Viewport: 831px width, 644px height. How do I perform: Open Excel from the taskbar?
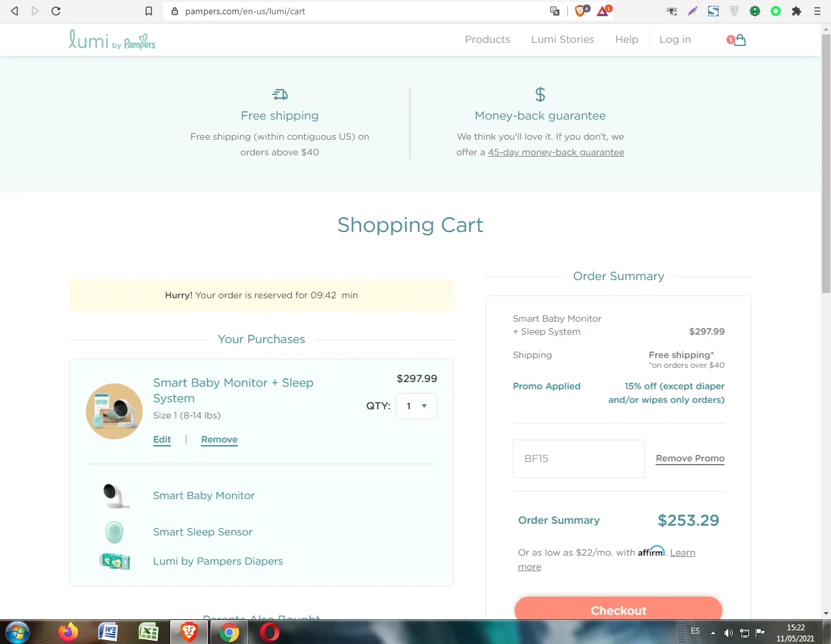pos(148,632)
